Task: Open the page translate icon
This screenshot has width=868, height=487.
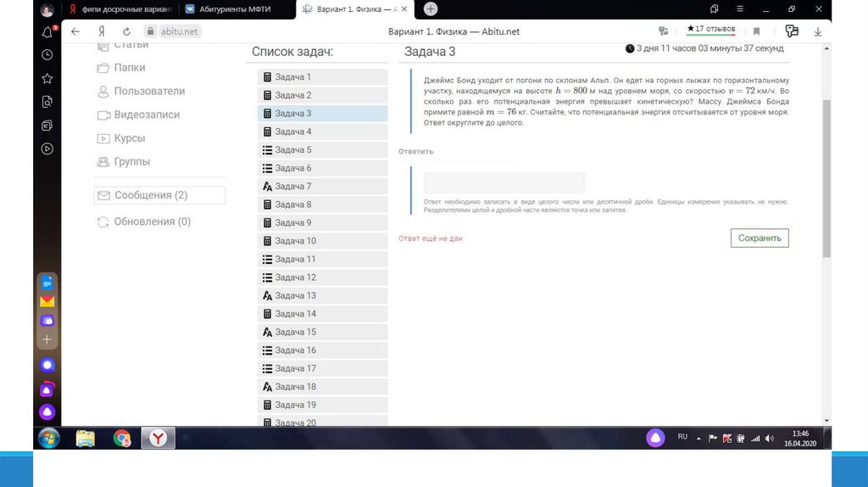Action: point(663,31)
